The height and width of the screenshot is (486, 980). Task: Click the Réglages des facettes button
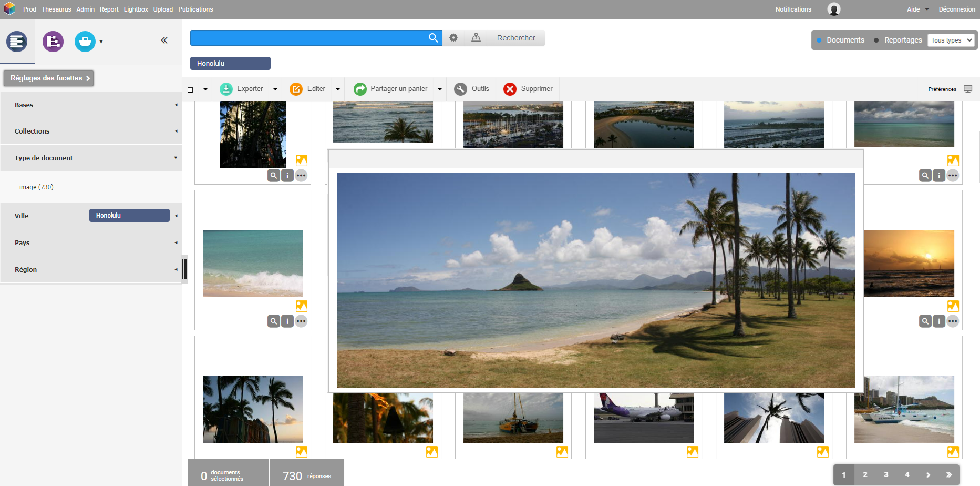coord(48,78)
